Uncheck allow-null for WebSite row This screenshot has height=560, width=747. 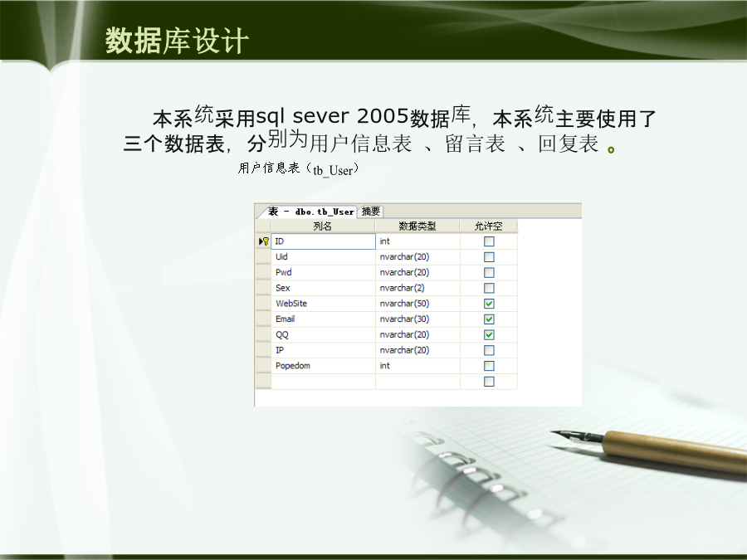tap(489, 304)
